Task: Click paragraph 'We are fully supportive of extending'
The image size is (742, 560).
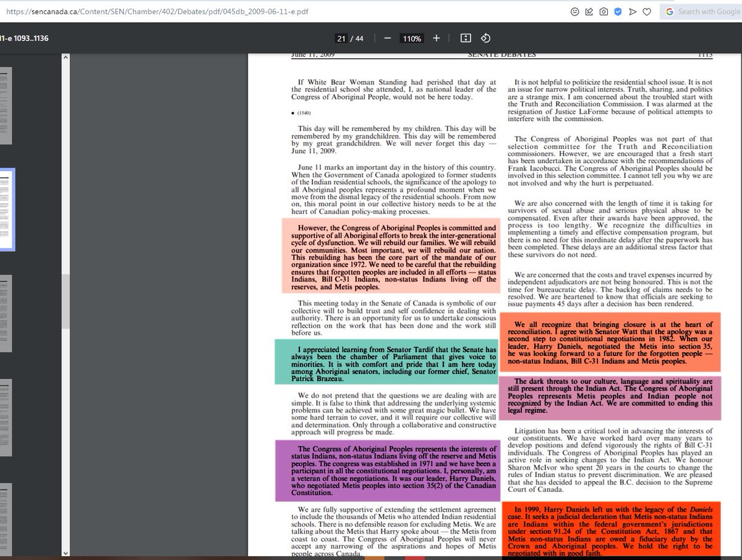Action: (394, 532)
